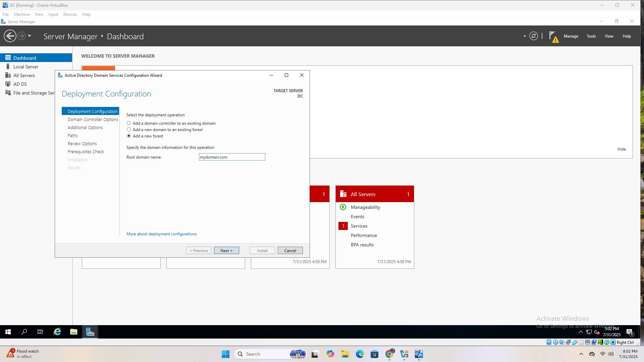Open More about deployment configurations link
644x362 pixels.
(161, 234)
